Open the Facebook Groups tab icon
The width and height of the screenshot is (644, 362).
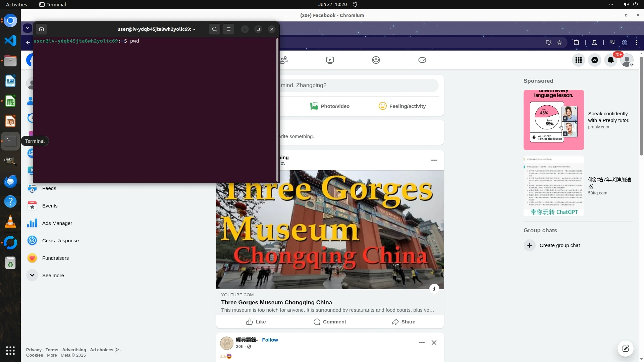[x=376, y=60]
